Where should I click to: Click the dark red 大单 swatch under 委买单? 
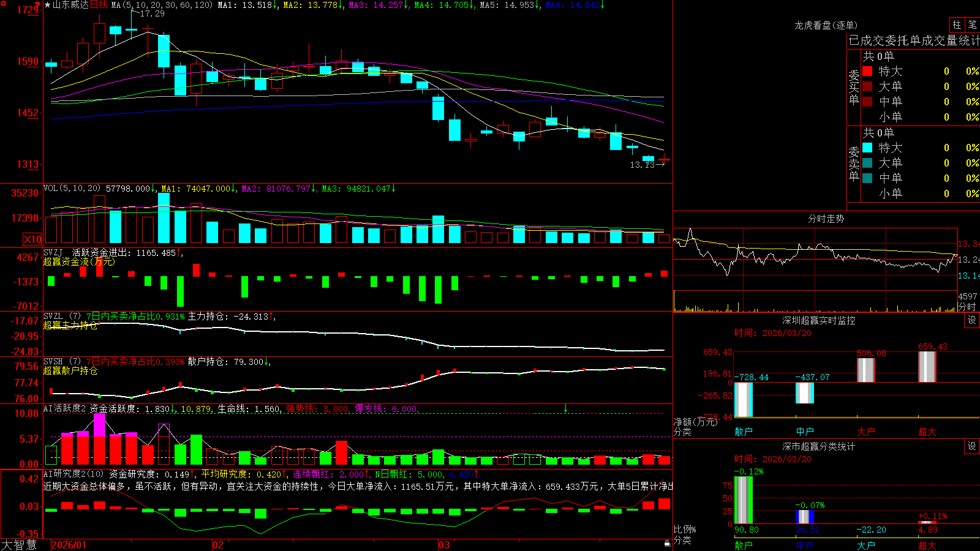click(x=867, y=86)
